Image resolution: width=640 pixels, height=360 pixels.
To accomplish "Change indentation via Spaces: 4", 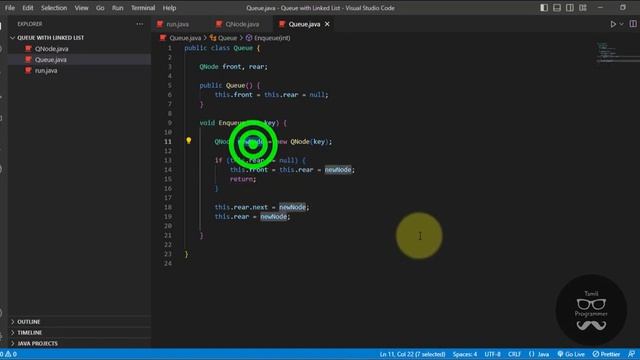I will point(464,354).
